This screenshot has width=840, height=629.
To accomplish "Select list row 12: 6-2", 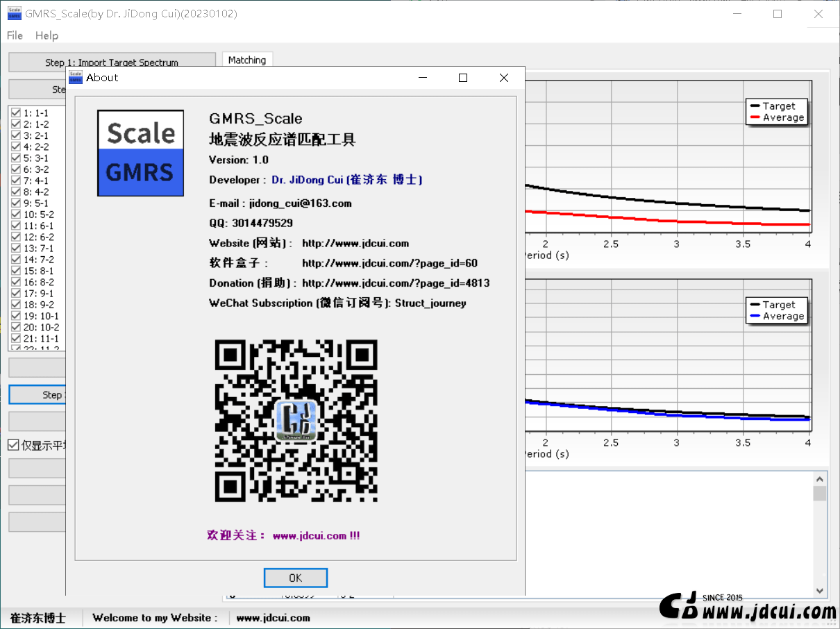I will coord(39,237).
